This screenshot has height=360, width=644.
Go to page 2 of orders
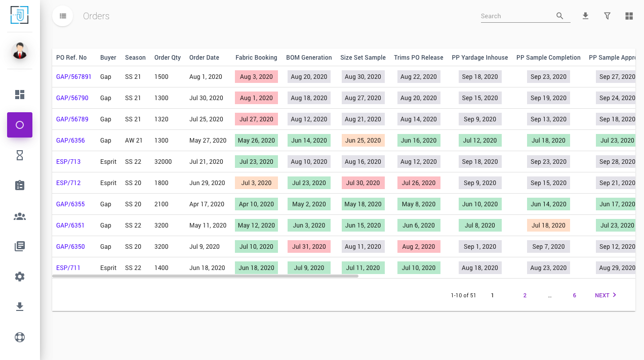pyautogui.click(x=525, y=295)
